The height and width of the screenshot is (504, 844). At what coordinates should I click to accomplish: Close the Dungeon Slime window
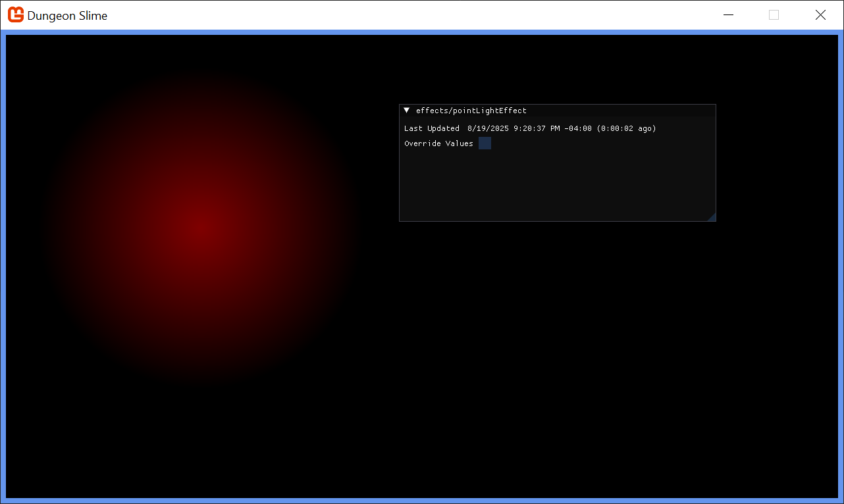[820, 14]
